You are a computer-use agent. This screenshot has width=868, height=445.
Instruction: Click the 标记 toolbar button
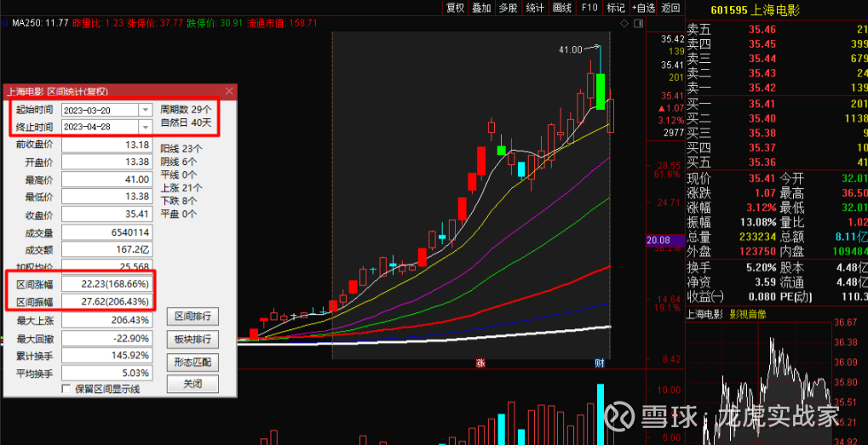click(616, 7)
